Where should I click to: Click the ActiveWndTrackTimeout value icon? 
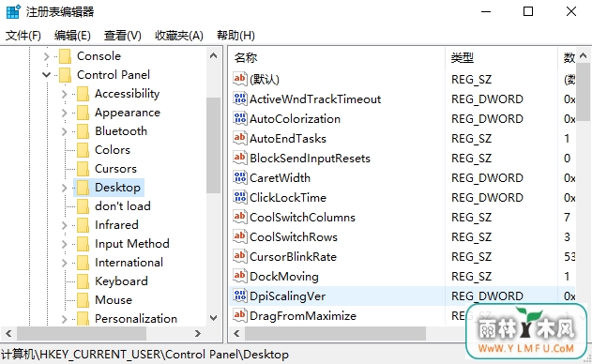coord(240,99)
